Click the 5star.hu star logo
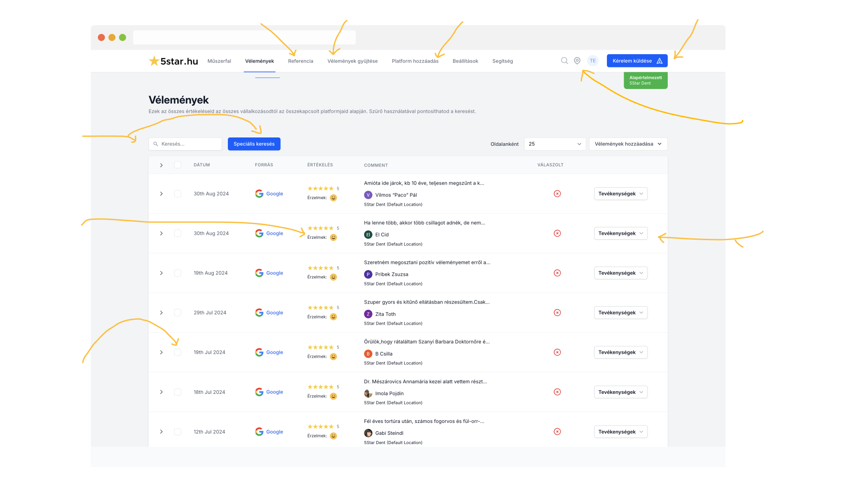 pos(154,61)
